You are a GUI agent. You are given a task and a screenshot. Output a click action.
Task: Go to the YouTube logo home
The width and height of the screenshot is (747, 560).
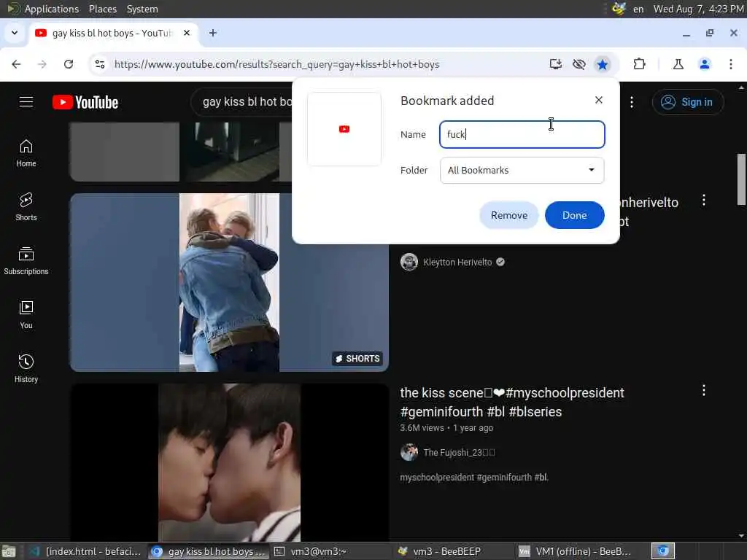(x=85, y=102)
